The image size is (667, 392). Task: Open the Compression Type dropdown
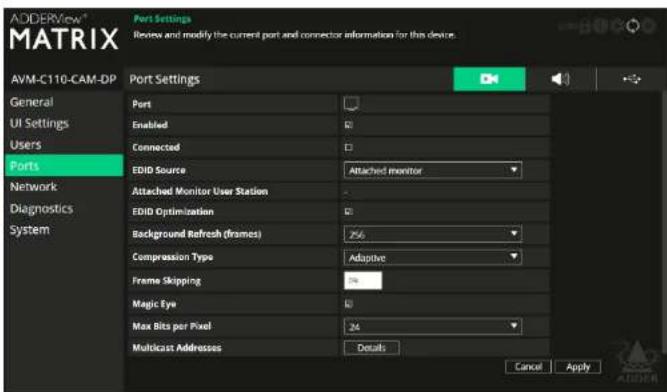(x=433, y=257)
